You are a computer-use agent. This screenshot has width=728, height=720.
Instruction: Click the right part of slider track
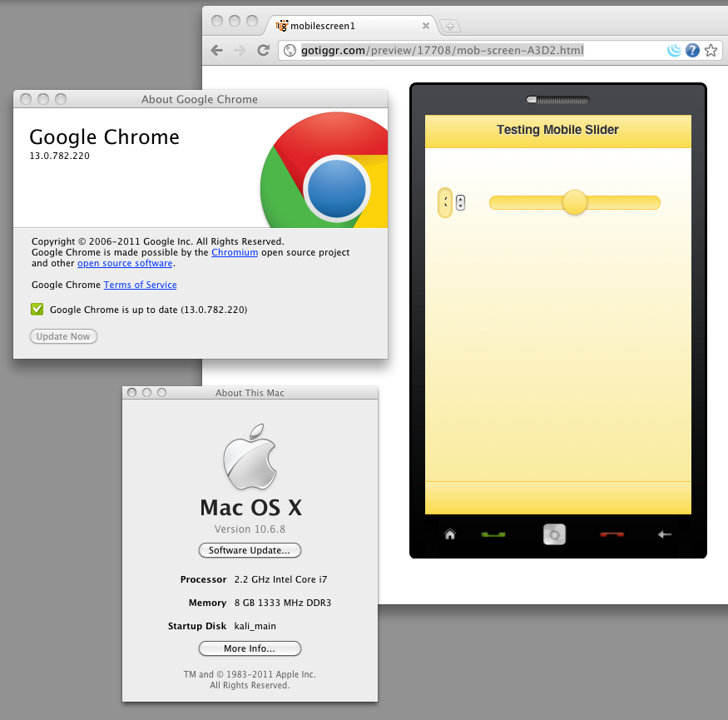click(x=623, y=202)
